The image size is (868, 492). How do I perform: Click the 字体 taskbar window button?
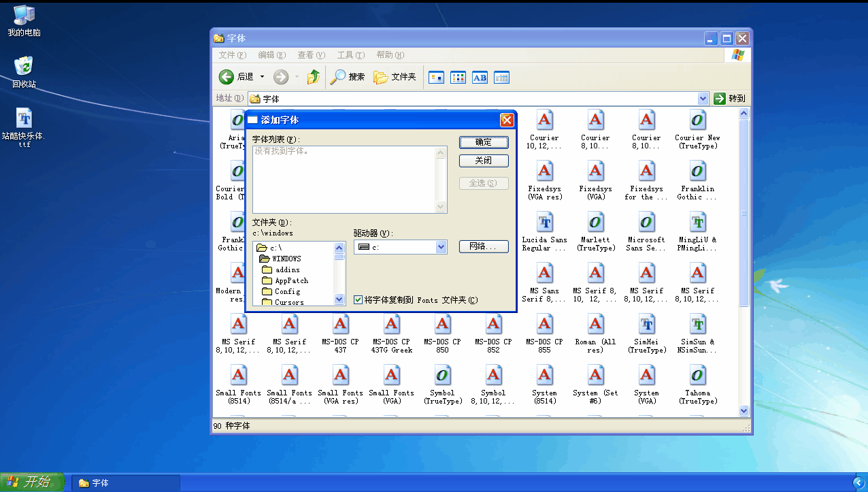tap(126, 483)
